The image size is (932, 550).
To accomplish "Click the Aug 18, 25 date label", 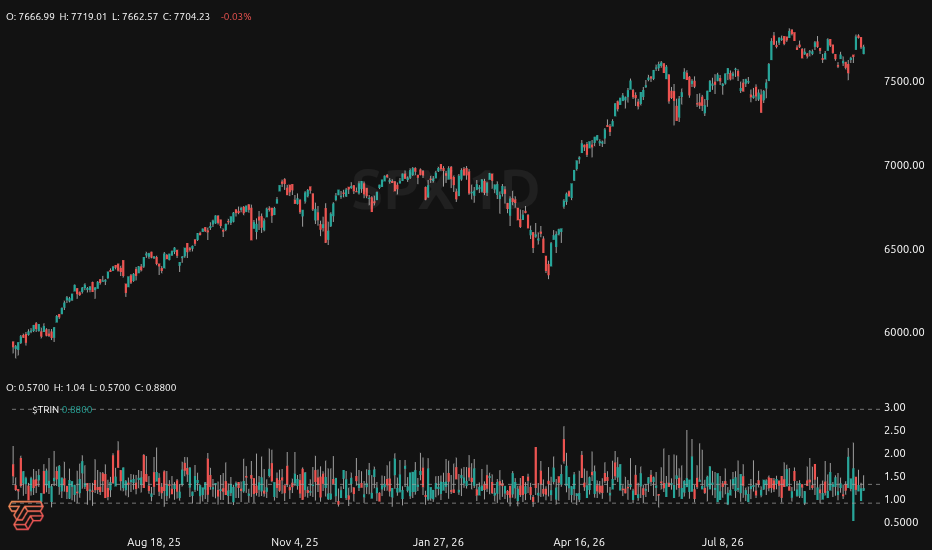I will (154, 542).
